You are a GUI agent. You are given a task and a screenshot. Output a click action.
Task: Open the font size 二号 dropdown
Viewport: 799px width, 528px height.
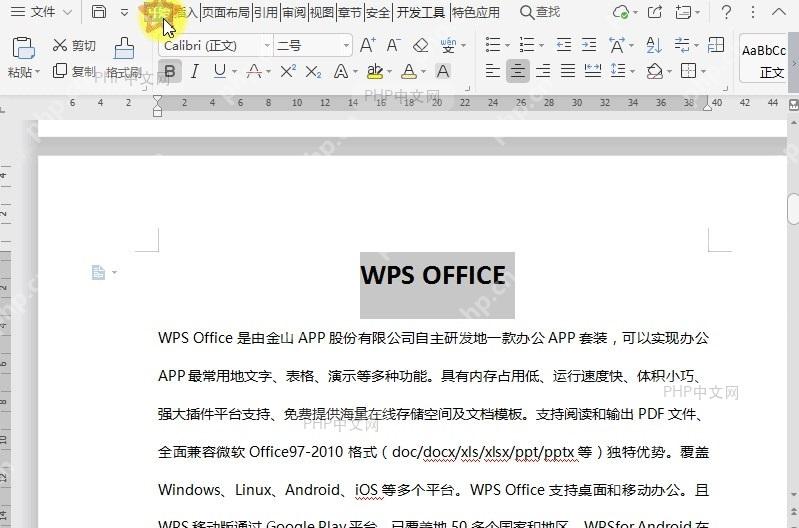[347, 45]
